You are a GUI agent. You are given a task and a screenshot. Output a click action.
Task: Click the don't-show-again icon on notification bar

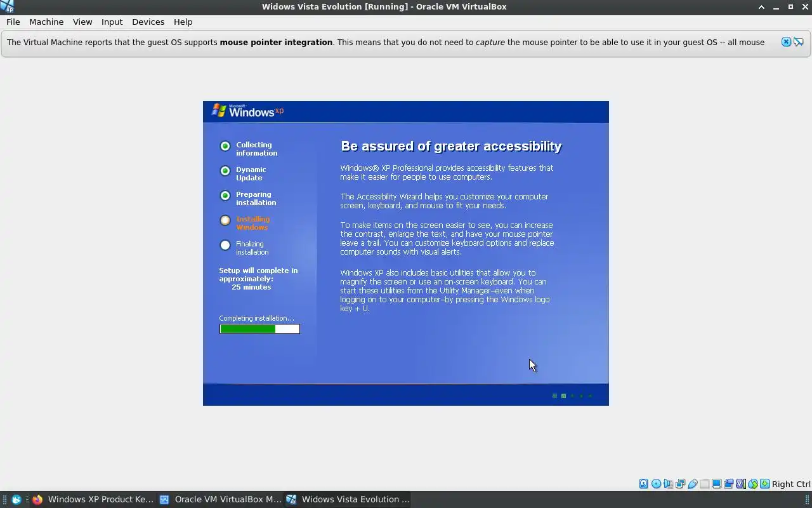pos(799,42)
